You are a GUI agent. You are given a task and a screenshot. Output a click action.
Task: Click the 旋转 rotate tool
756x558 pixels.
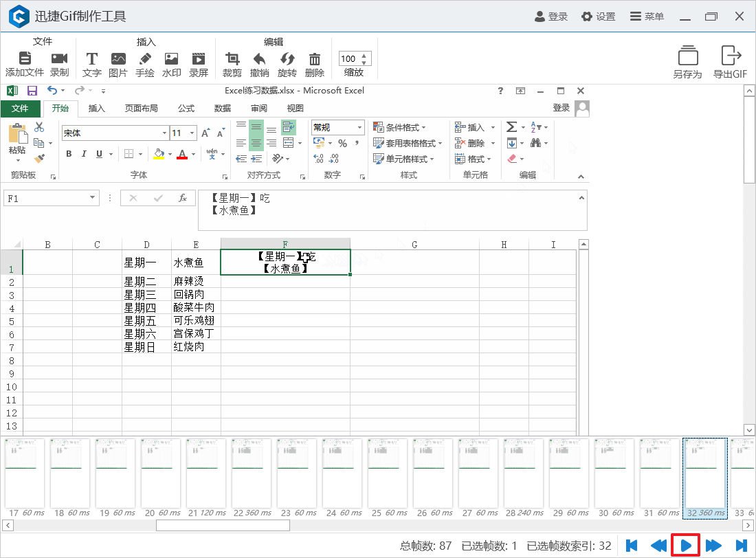(287, 60)
